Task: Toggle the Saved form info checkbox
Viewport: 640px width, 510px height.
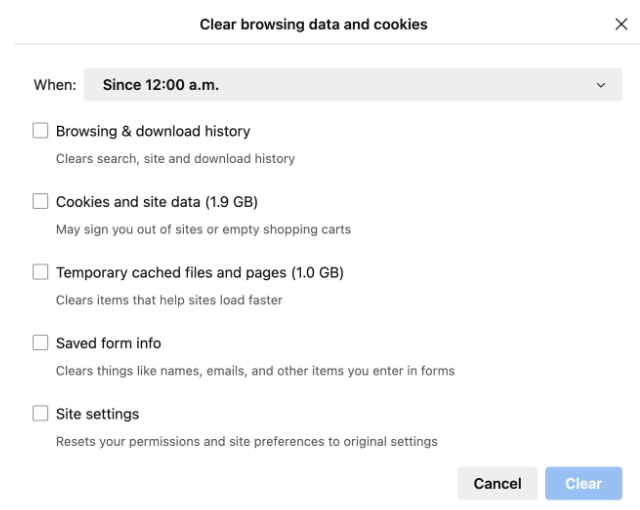Action: (x=41, y=343)
